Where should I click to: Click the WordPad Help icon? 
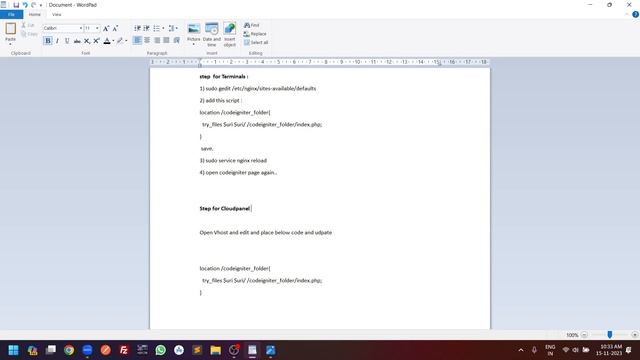(x=636, y=14)
